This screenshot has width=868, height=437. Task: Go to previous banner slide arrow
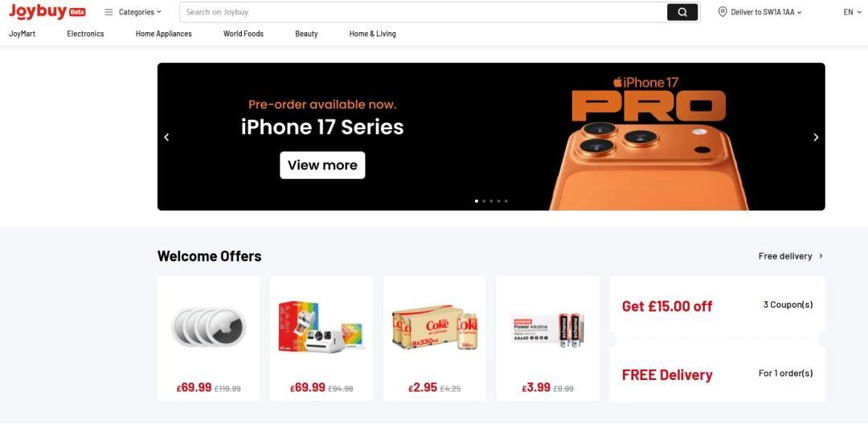click(166, 137)
